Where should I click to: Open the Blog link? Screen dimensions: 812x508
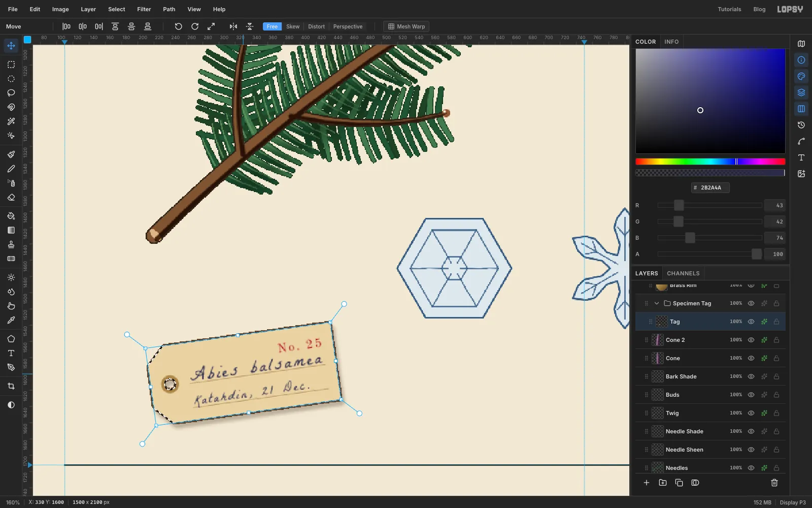click(759, 9)
